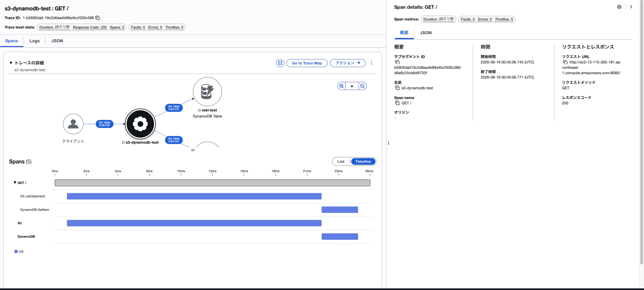This screenshot has height=290, width=644.
Task: Switch spans view to Timeline
Action: [x=363, y=161]
